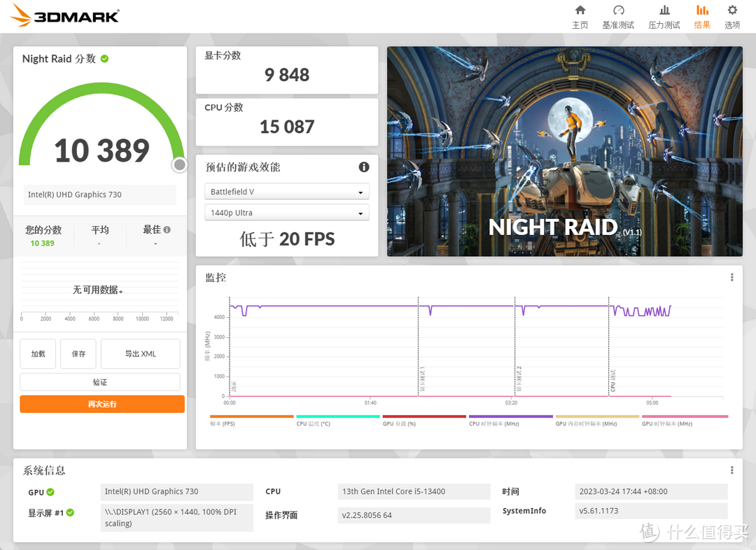Screen dimensions: 756x550
Task: Select the 结果 results tab
Action: click(702, 17)
